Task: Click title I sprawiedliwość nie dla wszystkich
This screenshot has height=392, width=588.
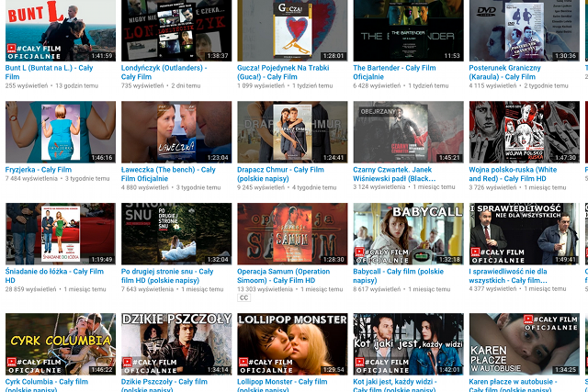Action: coord(508,275)
